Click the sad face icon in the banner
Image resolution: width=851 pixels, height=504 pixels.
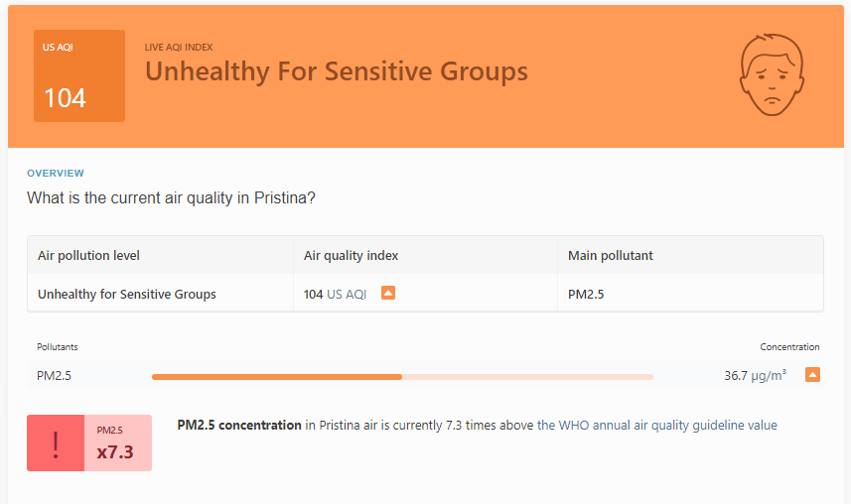[772, 74]
